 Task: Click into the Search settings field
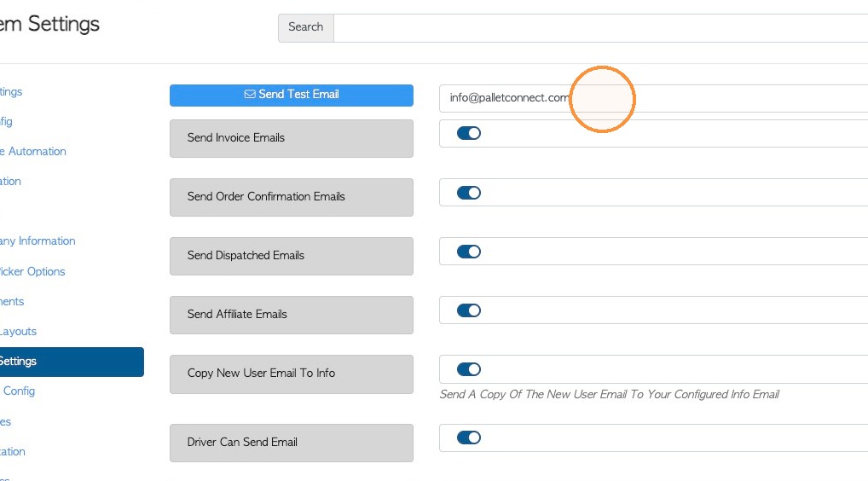[600, 27]
